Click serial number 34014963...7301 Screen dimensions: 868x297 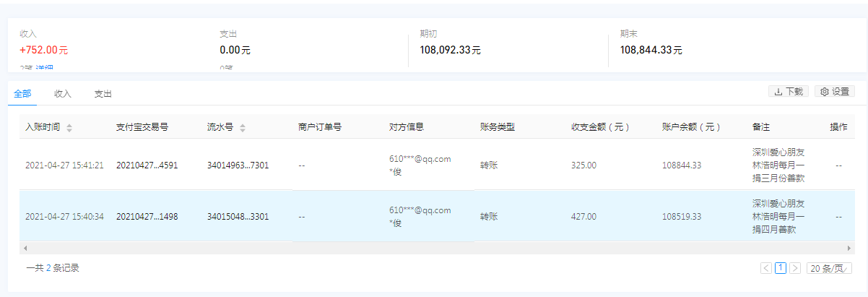[238, 165]
